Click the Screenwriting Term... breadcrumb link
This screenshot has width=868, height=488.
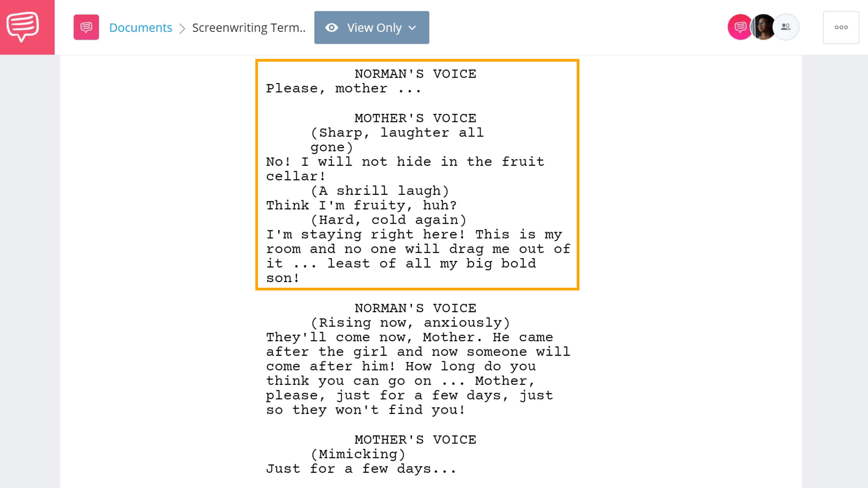(x=249, y=27)
